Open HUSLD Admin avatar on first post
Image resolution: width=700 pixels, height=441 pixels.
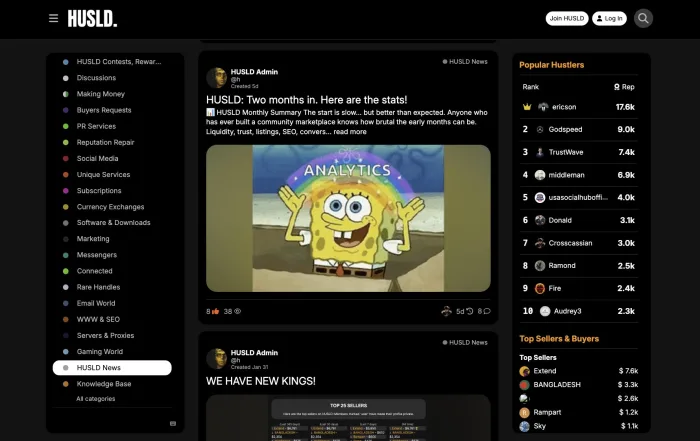click(x=216, y=77)
